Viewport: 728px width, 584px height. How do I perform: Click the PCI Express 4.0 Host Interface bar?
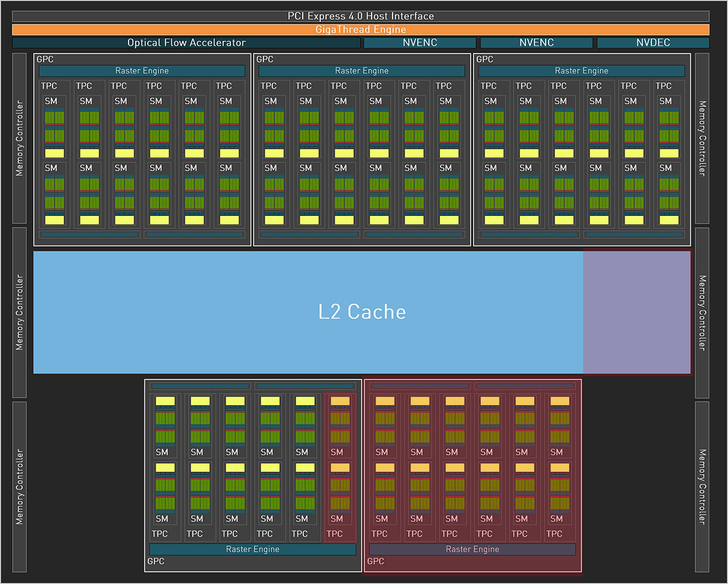pyautogui.click(x=360, y=16)
